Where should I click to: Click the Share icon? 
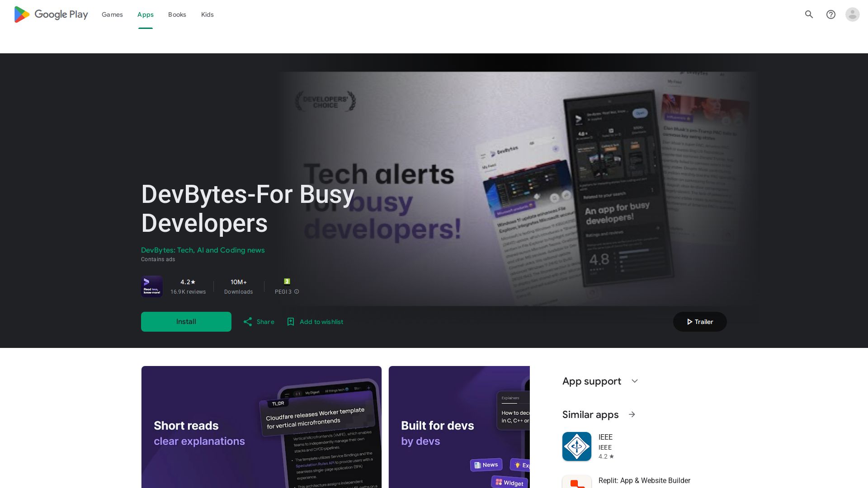[248, 322]
